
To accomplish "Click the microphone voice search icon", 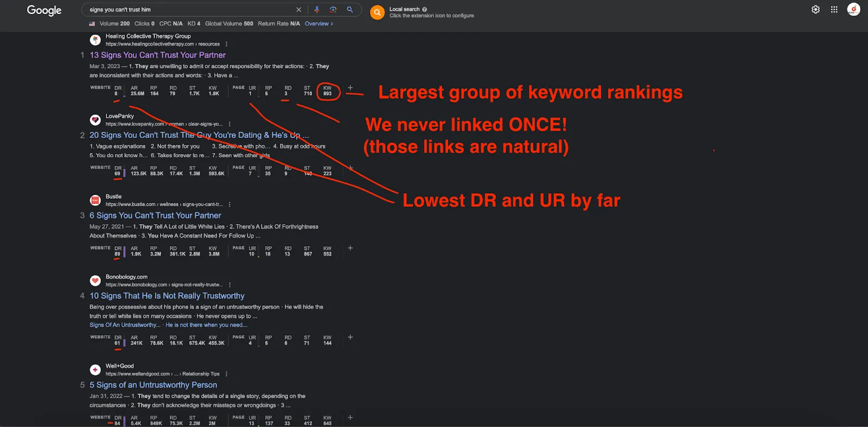I will (x=317, y=10).
